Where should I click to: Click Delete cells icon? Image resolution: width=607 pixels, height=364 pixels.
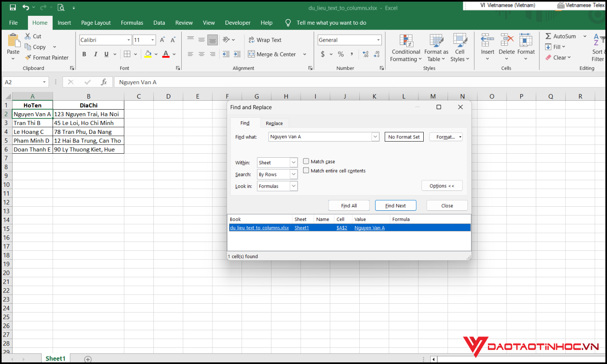507,40
